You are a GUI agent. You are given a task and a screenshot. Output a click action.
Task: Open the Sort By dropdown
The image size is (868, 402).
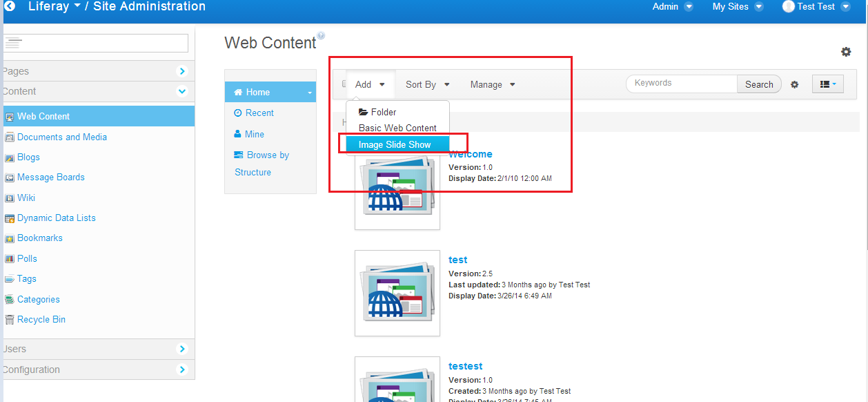(428, 84)
